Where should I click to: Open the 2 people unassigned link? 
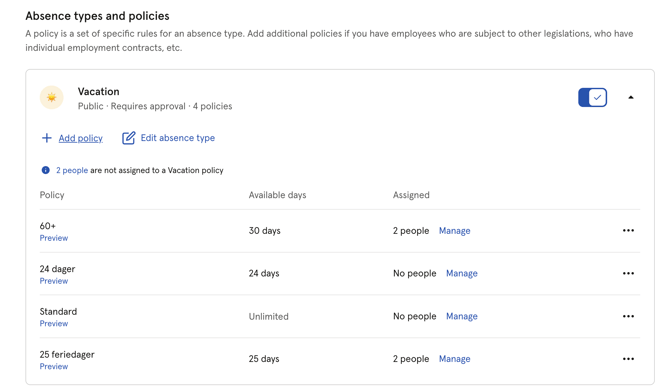click(x=72, y=170)
